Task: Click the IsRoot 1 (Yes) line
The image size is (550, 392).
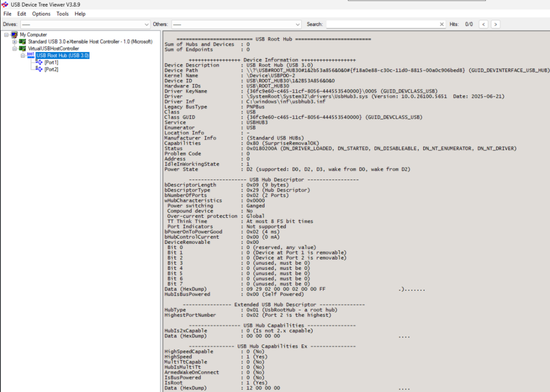Action: [216, 383]
